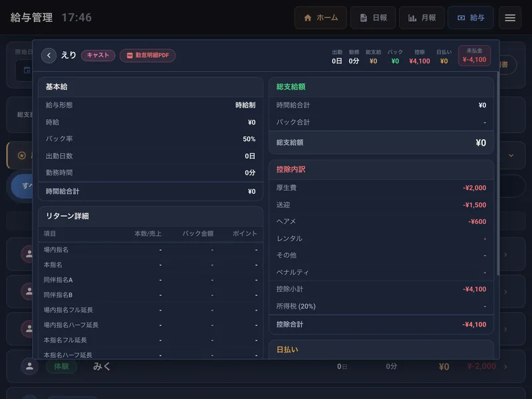Switch to the 給与 tab
532x399 pixels.
471,18
